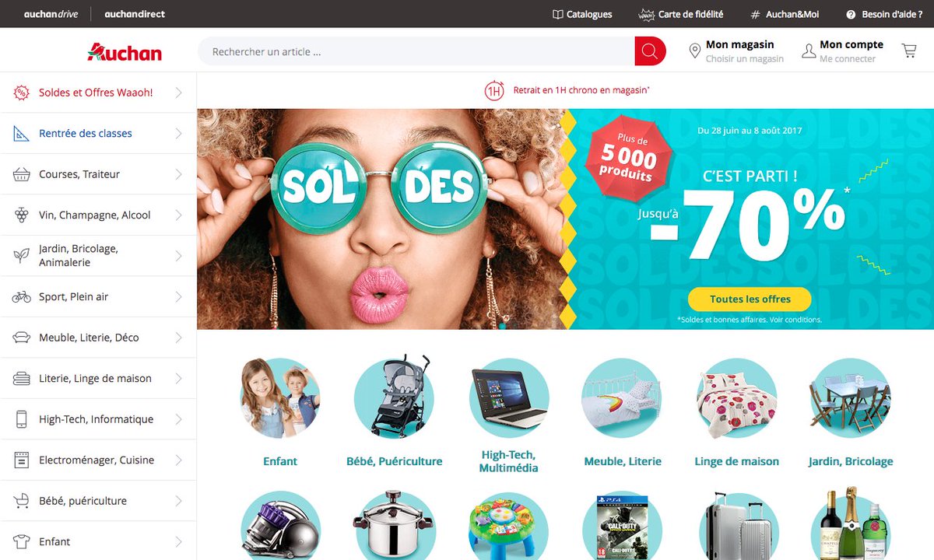Screen dimensions: 934x560
Task: Expand the Electroménager, Cuisine chevron
Action: [x=178, y=460]
